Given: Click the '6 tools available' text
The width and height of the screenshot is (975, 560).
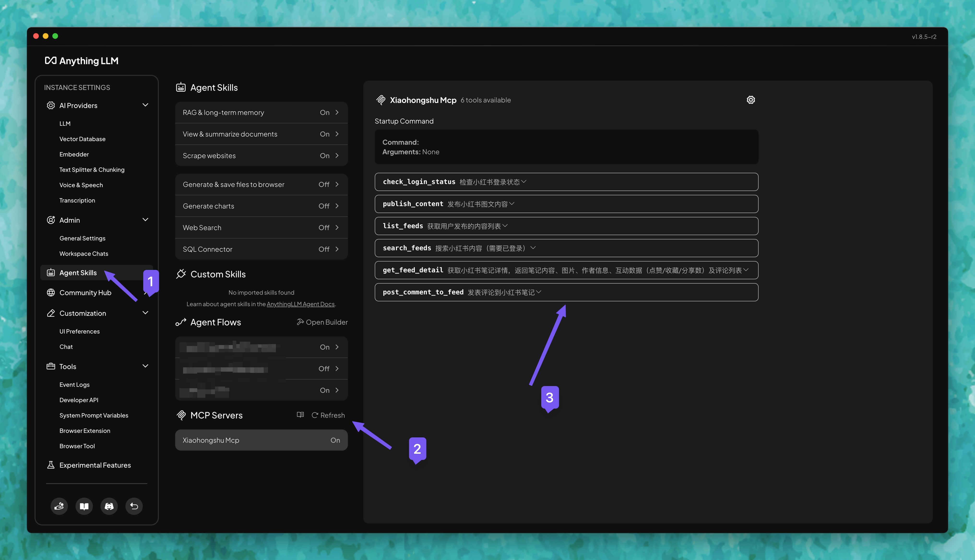Looking at the screenshot, I should click(x=486, y=100).
